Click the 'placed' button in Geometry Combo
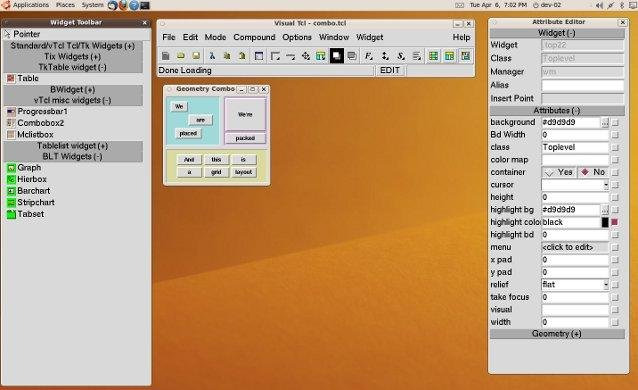The image size is (638, 390). 188,134
